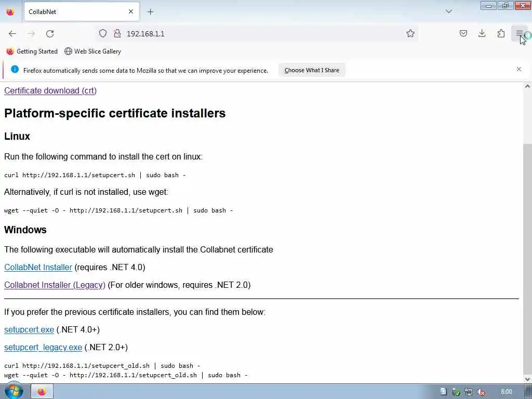Click the page scrollbar down arrow
The image size is (532, 399).
click(x=527, y=379)
